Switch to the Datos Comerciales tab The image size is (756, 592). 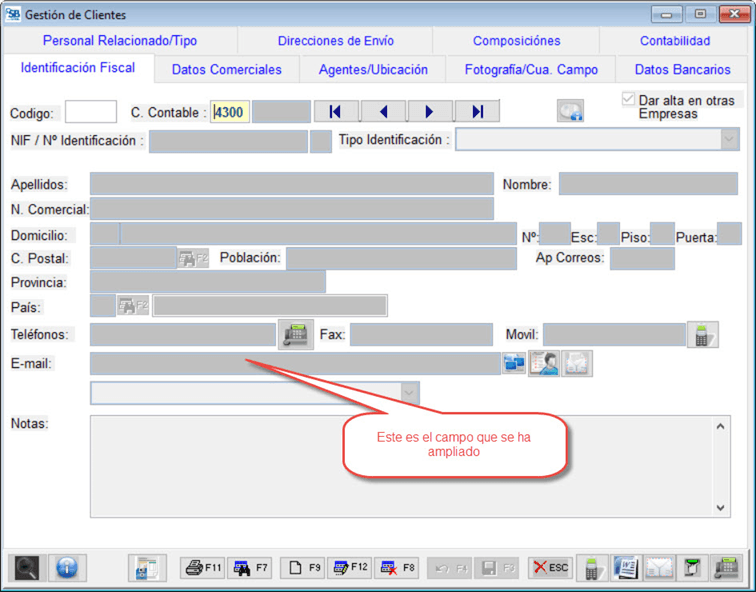(x=227, y=70)
